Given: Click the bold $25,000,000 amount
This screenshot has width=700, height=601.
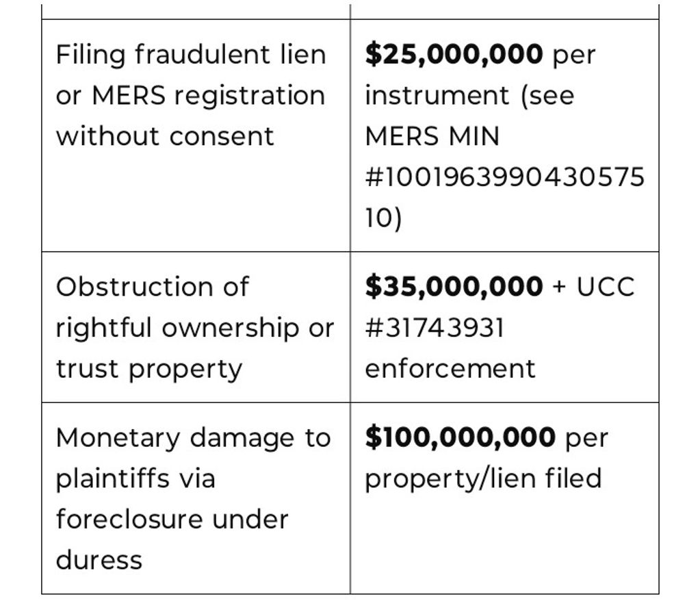Looking at the screenshot, I should pyautogui.click(x=454, y=54).
